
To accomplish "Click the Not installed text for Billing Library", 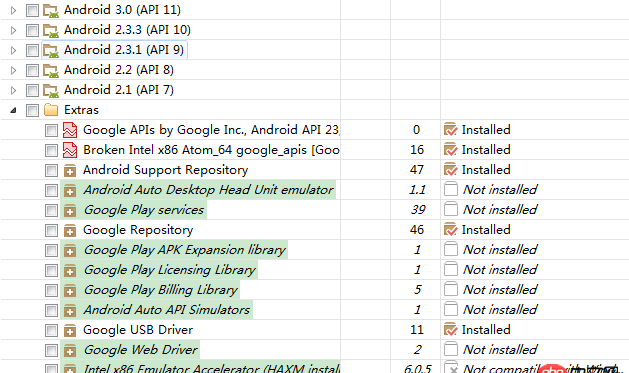I will point(500,290).
